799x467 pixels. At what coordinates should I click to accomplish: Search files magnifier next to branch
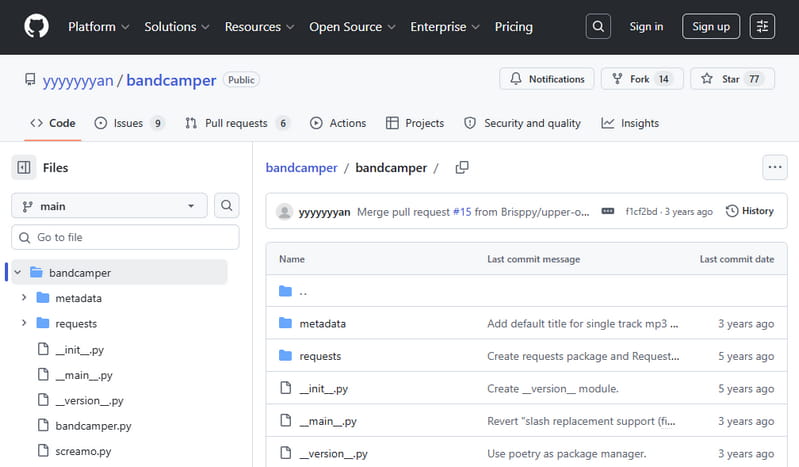(x=227, y=205)
